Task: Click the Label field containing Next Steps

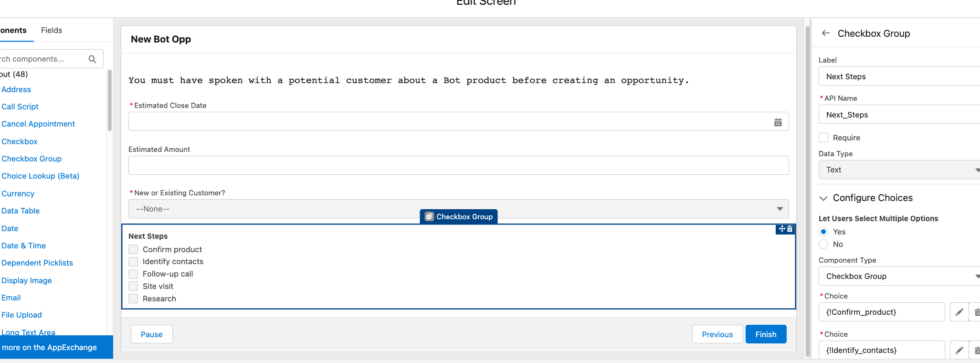Action: click(899, 76)
